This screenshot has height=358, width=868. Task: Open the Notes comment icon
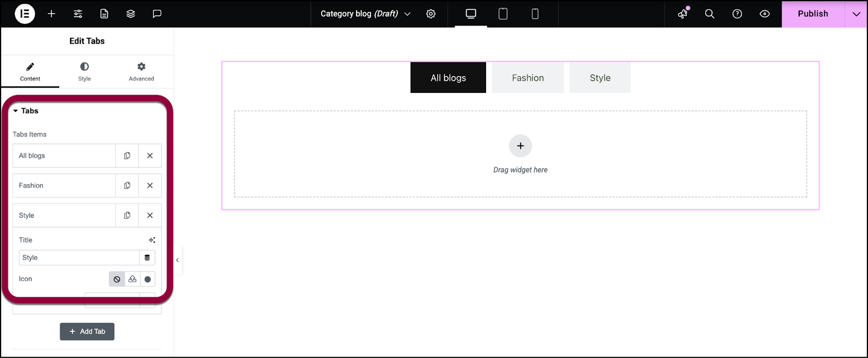(x=157, y=14)
